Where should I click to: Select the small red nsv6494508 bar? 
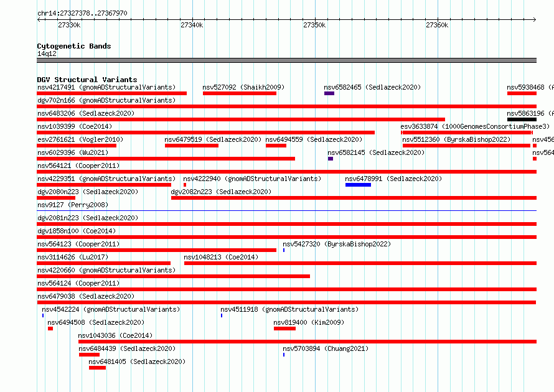(50, 329)
